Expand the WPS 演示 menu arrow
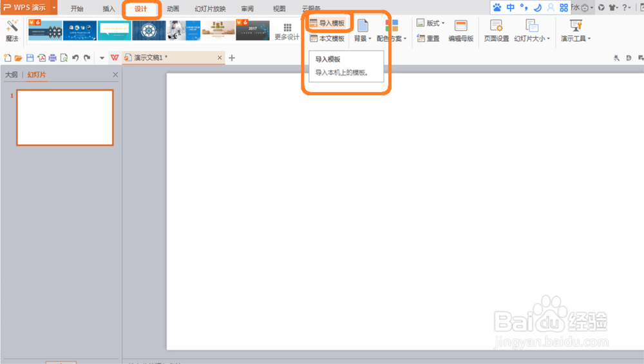This screenshot has width=644, height=364. (54, 7)
